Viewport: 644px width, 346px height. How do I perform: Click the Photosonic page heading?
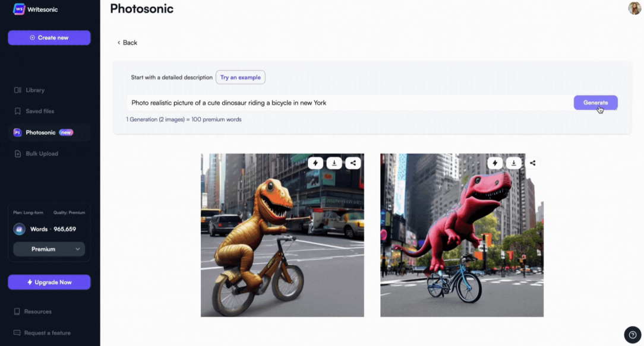[142, 9]
